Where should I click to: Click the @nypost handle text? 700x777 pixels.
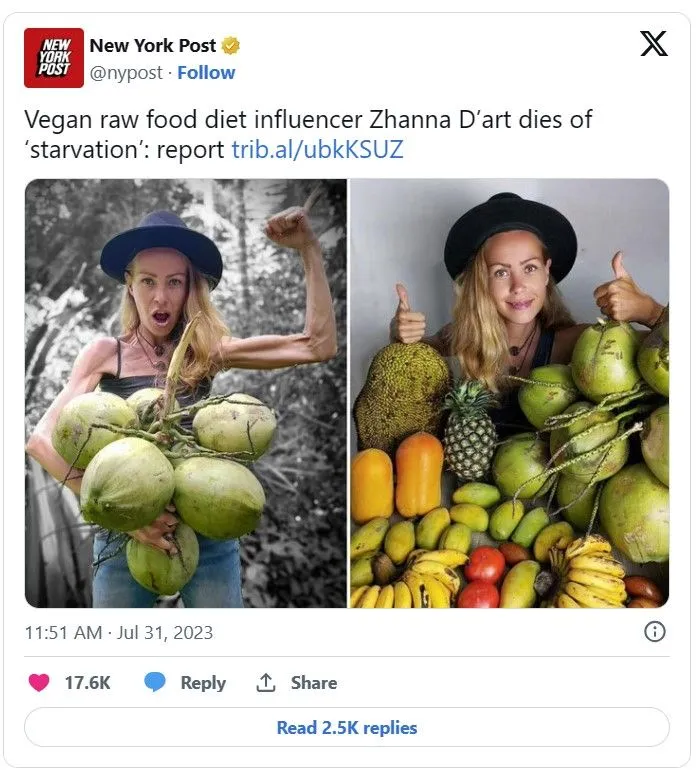tap(126, 72)
